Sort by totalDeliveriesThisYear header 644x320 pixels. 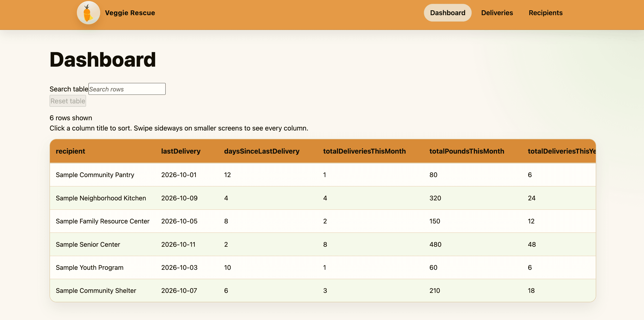point(562,151)
